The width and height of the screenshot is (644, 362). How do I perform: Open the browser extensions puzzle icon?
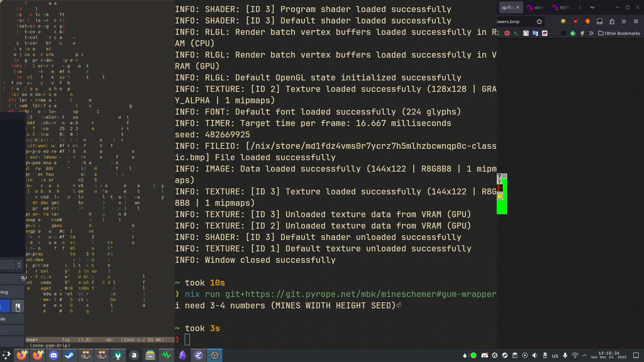point(612,21)
